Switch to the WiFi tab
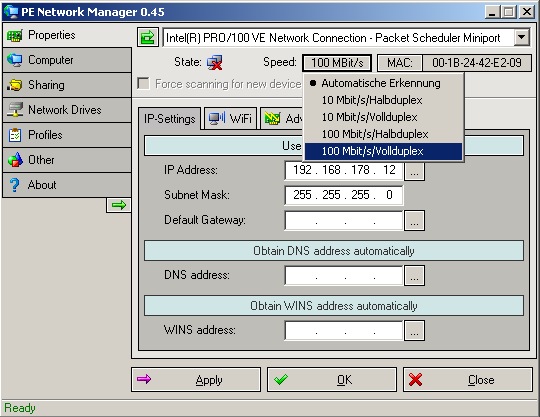 pyautogui.click(x=230, y=118)
